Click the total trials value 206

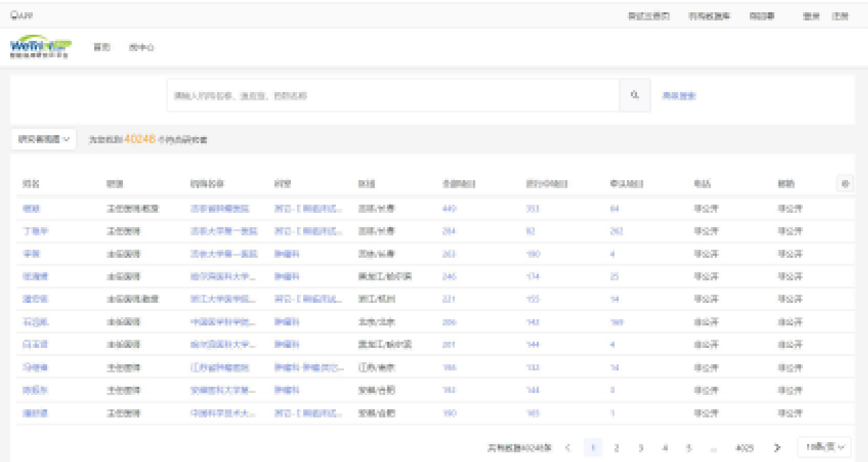pyautogui.click(x=449, y=322)
